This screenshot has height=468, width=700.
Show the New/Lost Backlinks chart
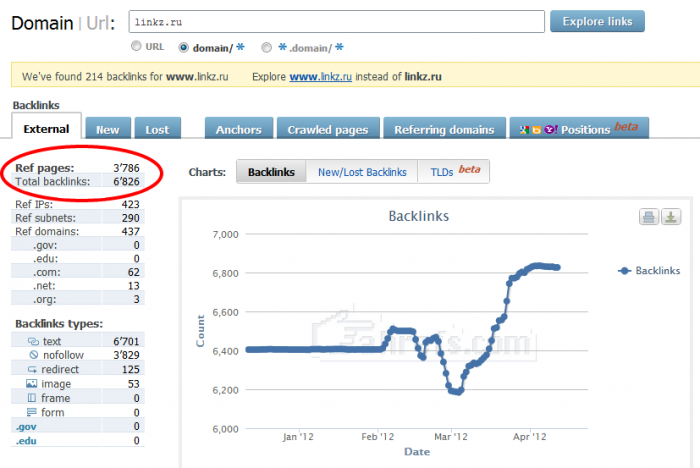pyautogui.click(x=362, y=172)
